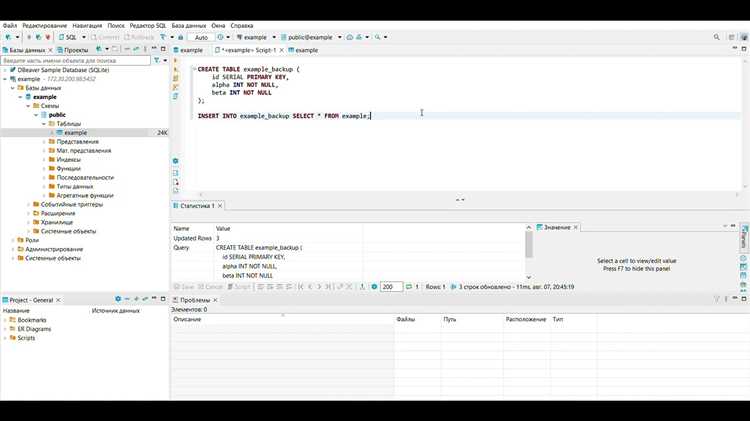Image resolution: width=750 pixels, height=421 pixels.
Task: Click the Script button in results toolbar
Action: pos(239,287)
